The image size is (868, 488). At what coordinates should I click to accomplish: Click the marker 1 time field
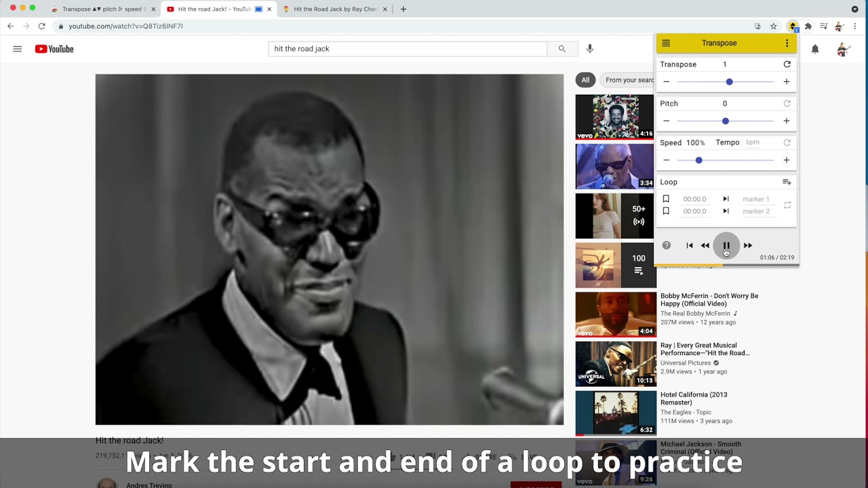click(x=694, y=199)
